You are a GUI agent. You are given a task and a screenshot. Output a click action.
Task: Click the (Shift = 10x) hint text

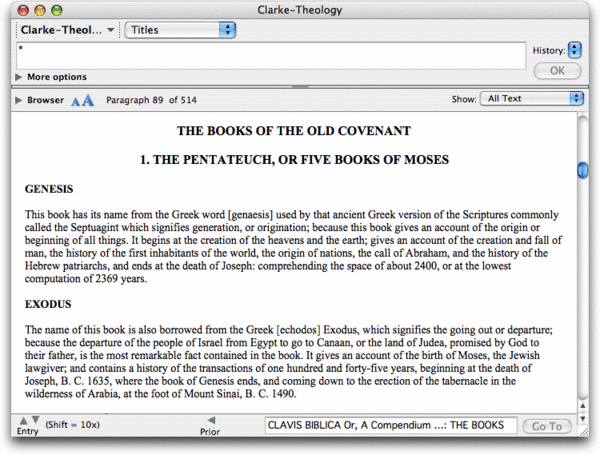click(73, 425)
